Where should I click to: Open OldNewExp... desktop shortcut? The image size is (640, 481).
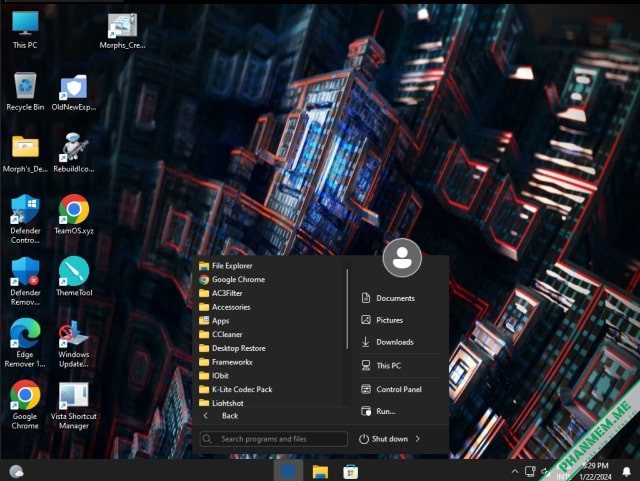pos(74,92)
